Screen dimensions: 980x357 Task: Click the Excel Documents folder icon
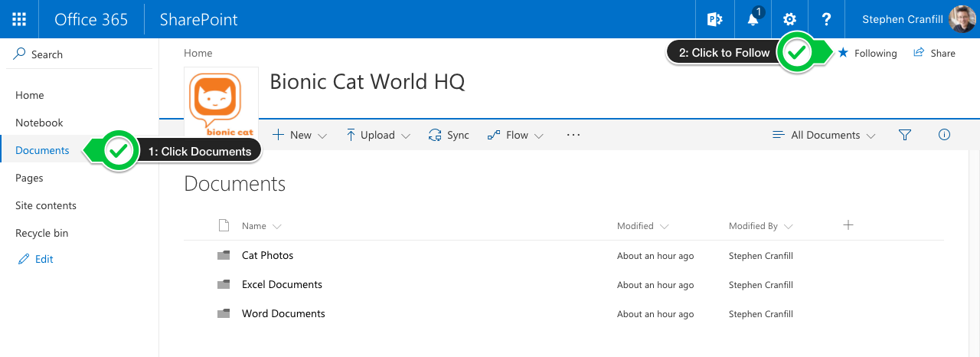(224, 284)
